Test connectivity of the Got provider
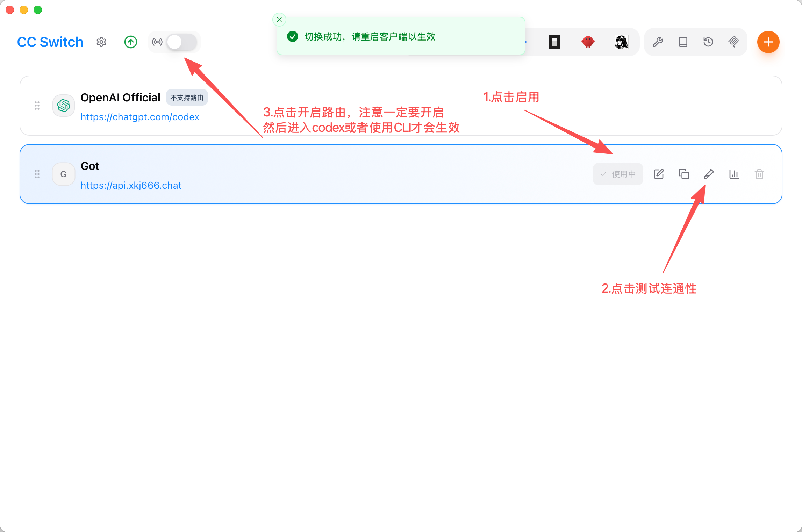 [709, 174]
